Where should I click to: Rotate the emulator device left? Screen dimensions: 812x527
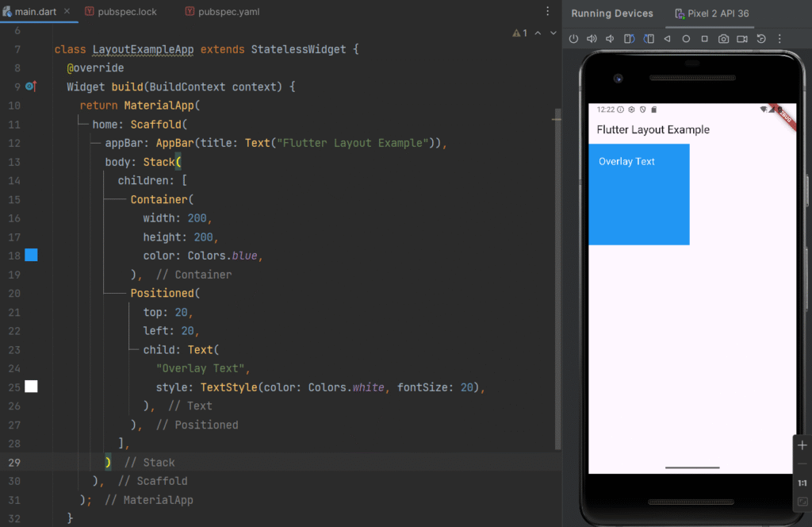[x=629, y=39]
